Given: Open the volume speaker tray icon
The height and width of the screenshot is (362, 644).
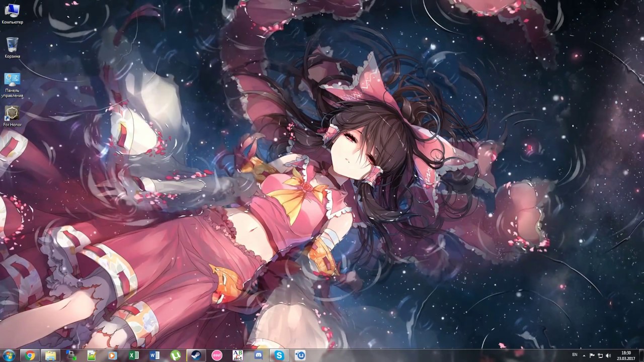Looking at the screenshot, I should tap(608, 355).
